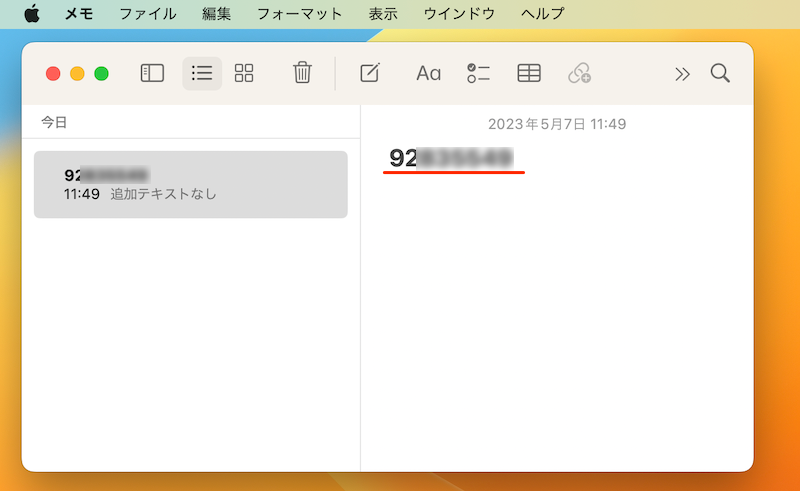Viewport: 800px width, 491px height.
Task: Insert a checklist into the note
Action: pos(478,73)
